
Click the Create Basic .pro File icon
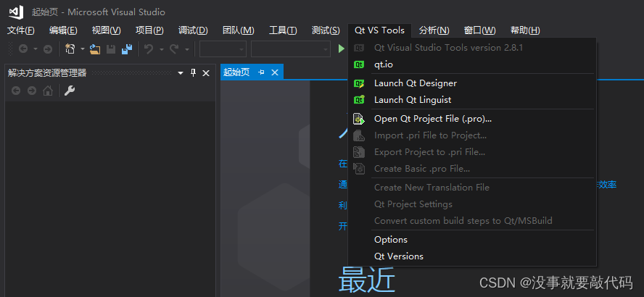pos(359,169)
